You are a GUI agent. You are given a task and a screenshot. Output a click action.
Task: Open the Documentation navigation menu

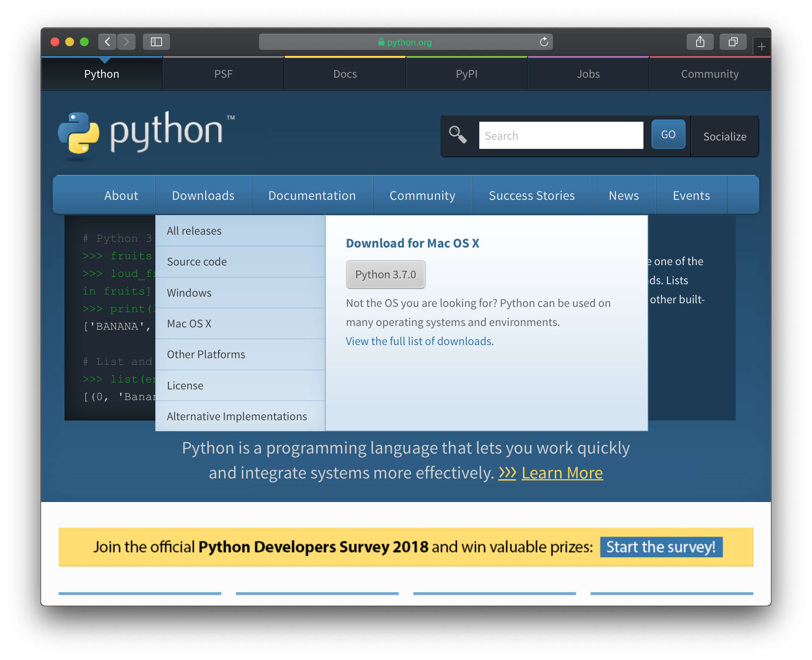coord(312,195)
